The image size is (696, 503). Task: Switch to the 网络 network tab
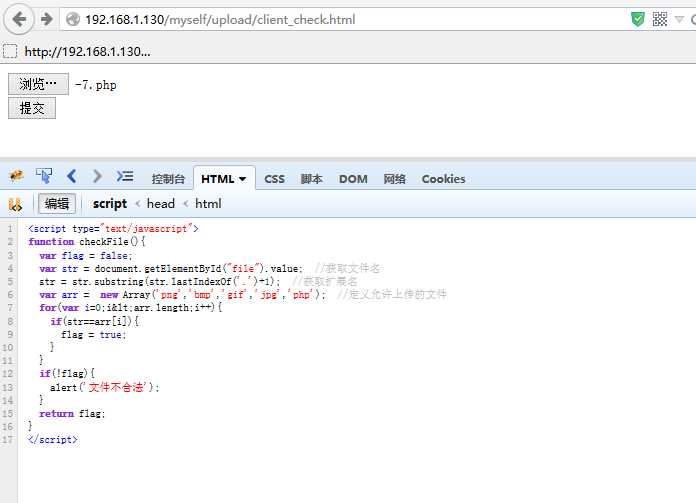coord(394,179)
